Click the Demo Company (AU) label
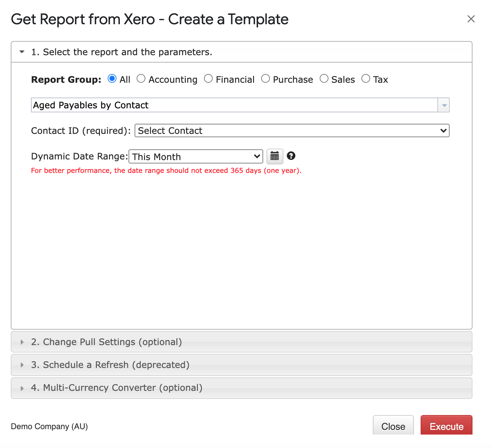Image resolution: width=492 pixels, height=448 pixels. click(x=49, y=426)
